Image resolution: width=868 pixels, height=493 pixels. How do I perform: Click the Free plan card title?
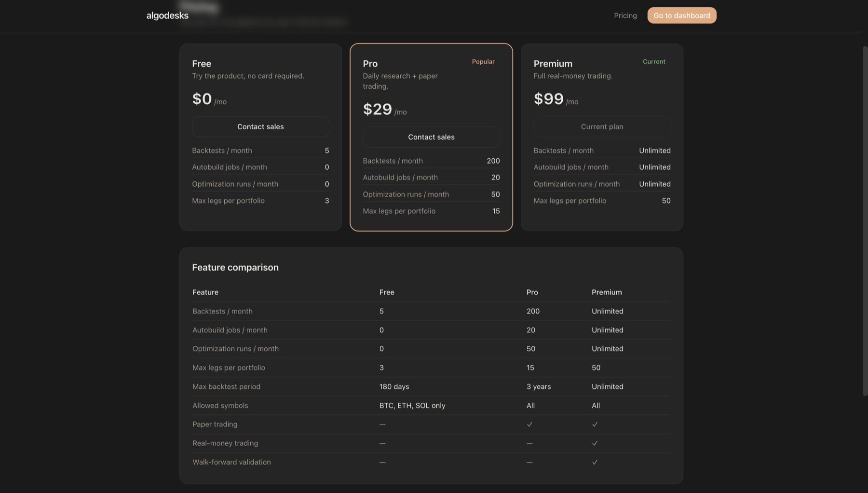[x=202, y=64]
